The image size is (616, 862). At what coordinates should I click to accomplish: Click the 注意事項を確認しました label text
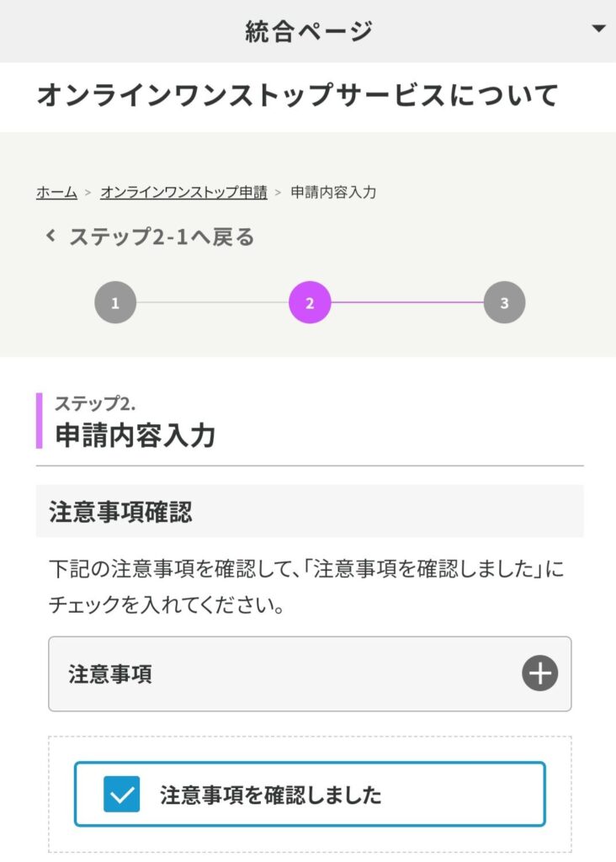(270, 795)
